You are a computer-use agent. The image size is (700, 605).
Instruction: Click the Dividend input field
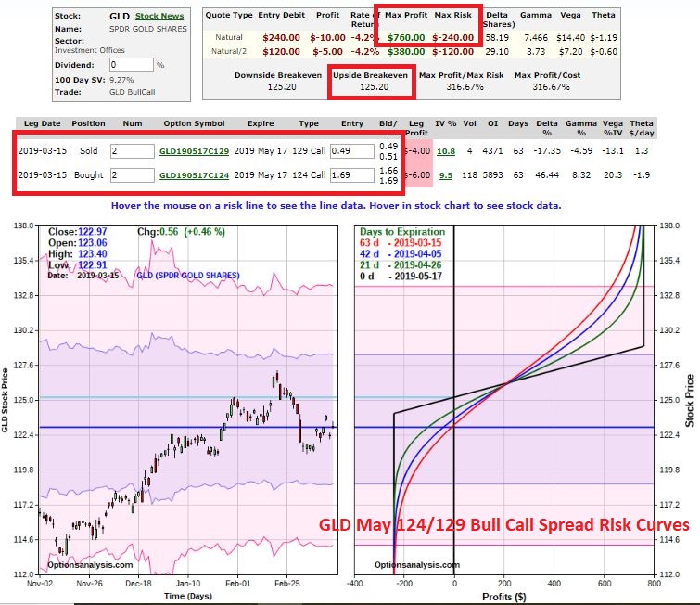[x=132, y=65]
